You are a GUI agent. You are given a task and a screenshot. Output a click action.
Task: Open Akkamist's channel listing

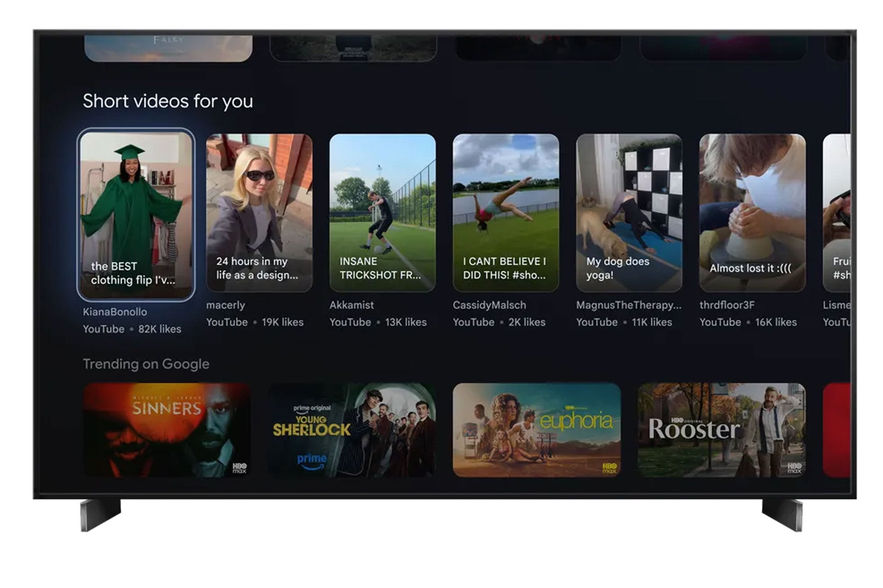pyautogui.click(x=351, y=305)
